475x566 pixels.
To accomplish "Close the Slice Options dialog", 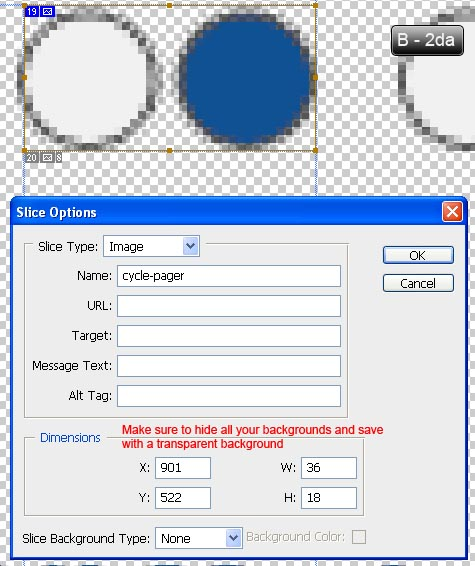I will [x=452, y=212].
